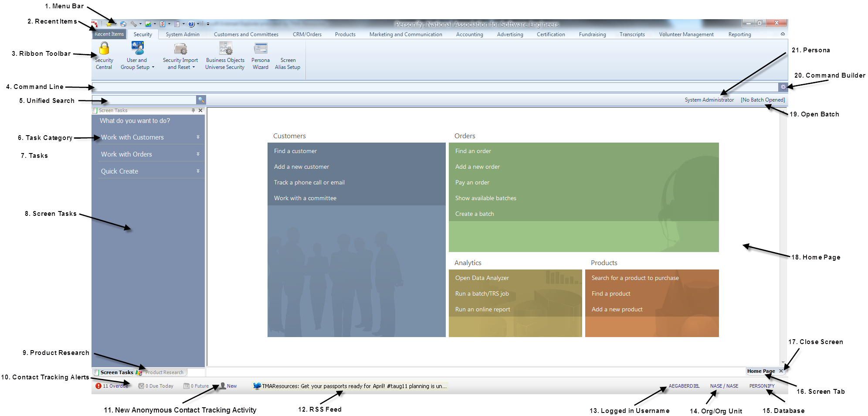
Task: Launch the Persona Wizard
Action: [x=261, y=55]
